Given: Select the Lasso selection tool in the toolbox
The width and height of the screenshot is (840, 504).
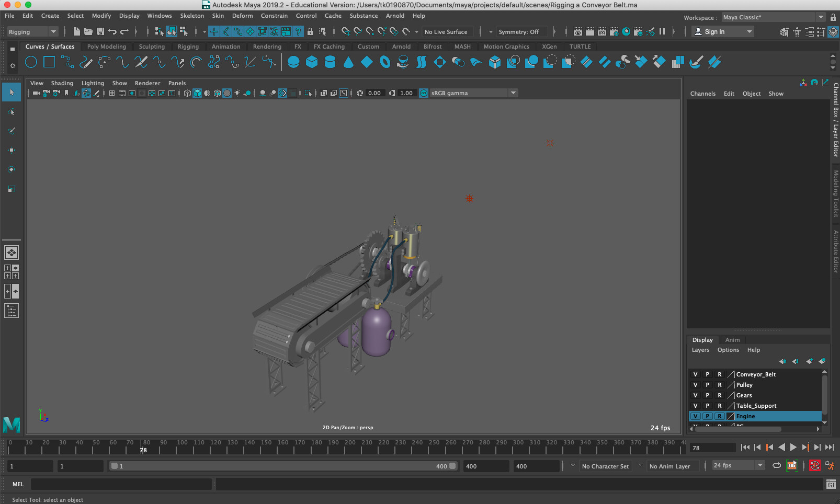Looking at the screenshot, I should tap(12, 112).
